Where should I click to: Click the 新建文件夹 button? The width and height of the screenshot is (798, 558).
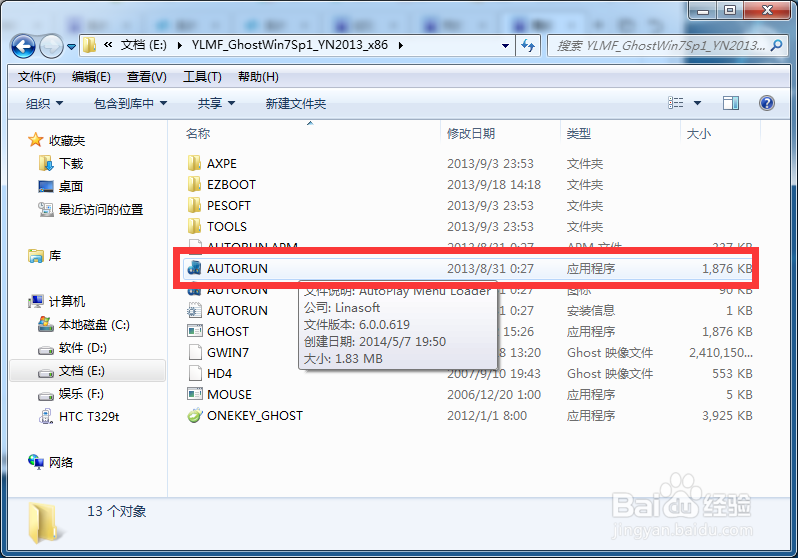point(296,104)
